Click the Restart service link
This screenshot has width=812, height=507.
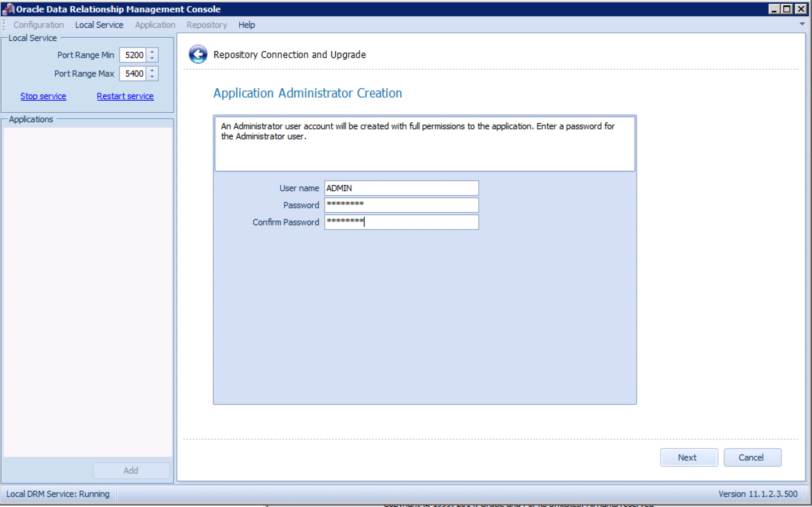(x=125, y=96)
